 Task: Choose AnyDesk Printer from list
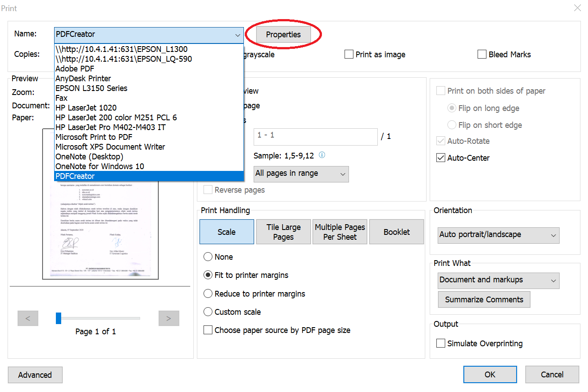149,79
